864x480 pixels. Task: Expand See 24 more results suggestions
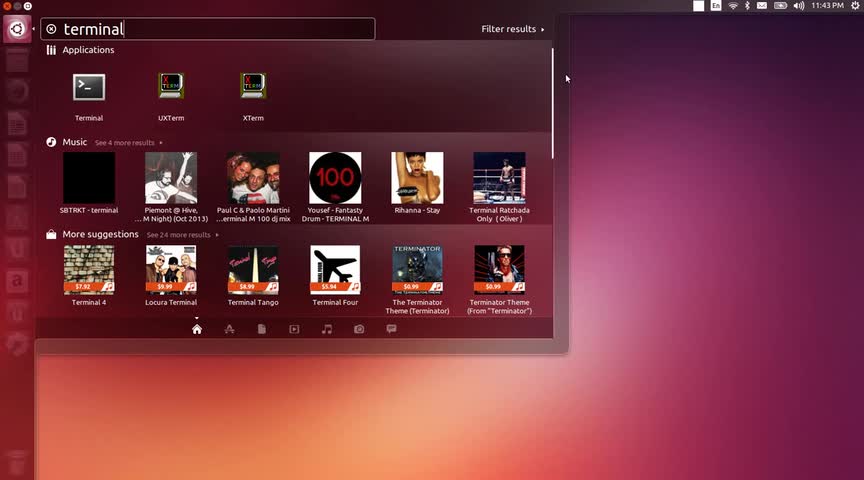pos(182,235)
